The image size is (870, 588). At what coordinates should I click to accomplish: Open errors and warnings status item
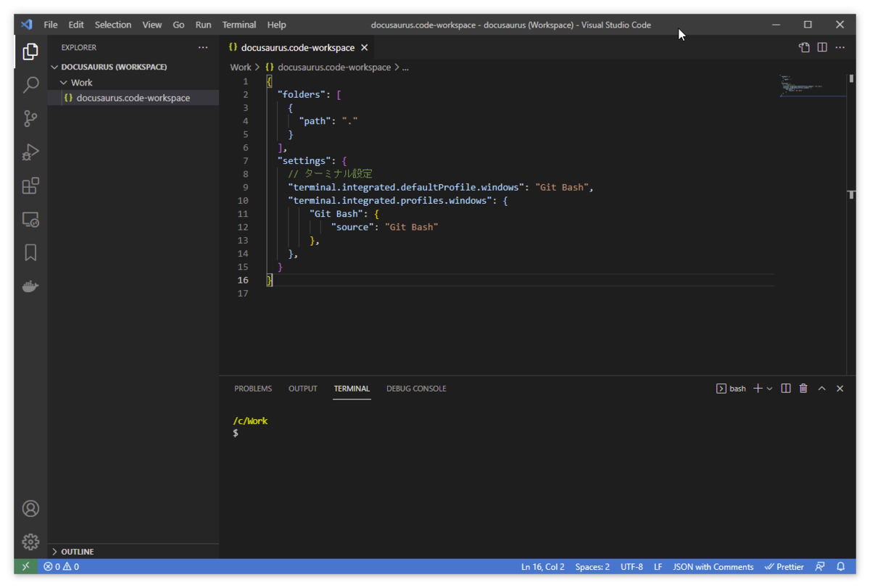click(x=61, y=566)
